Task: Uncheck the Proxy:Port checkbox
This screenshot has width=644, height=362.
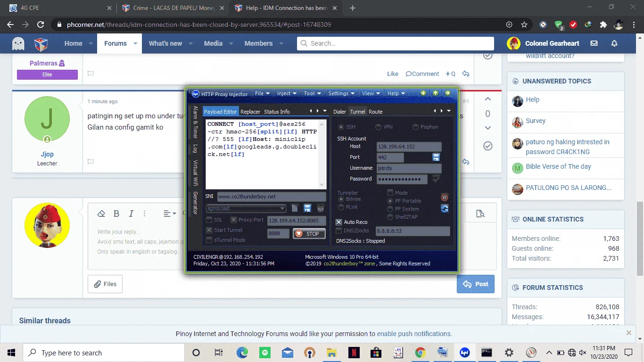Action: pyautogui.click(x=233, y=220)
